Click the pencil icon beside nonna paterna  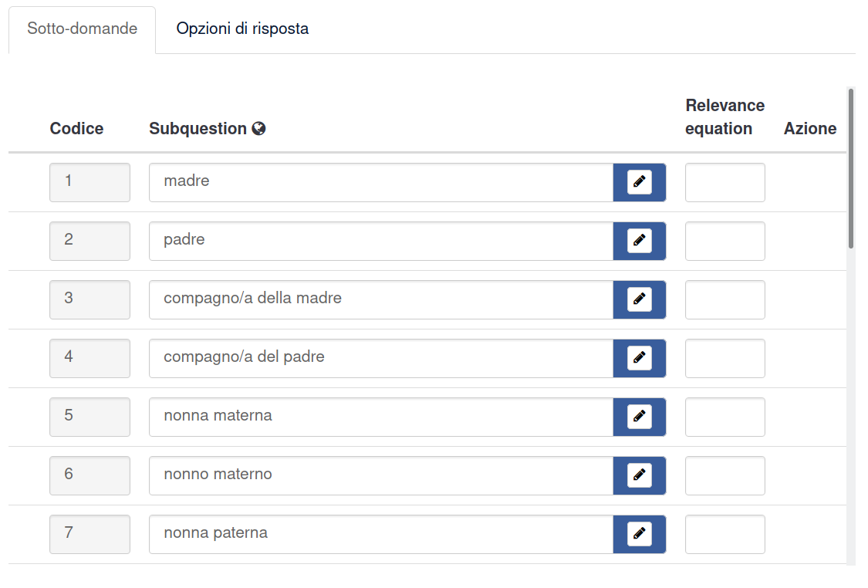[x=639, y=534]
